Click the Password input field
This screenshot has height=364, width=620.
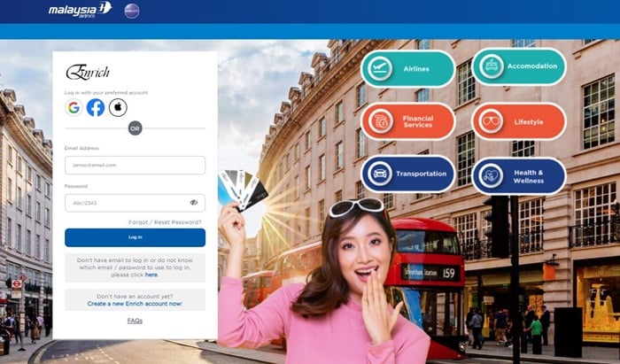tap(135, 203)
